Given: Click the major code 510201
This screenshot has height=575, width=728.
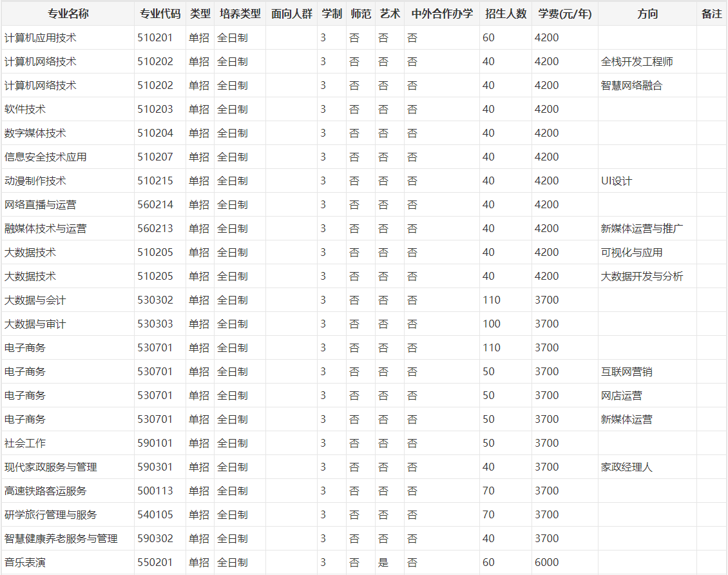Looking at the screenshot, I should coord(155,37).
